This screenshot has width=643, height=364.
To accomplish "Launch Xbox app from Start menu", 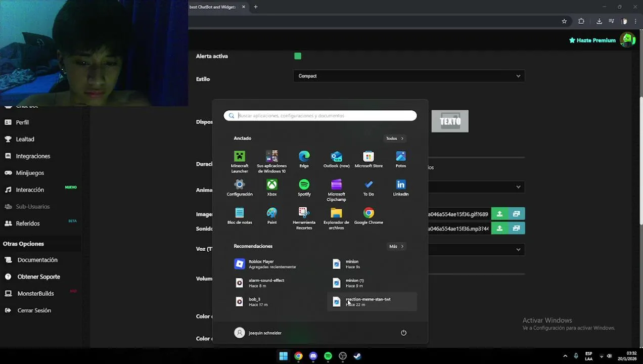I will point(272,188).
